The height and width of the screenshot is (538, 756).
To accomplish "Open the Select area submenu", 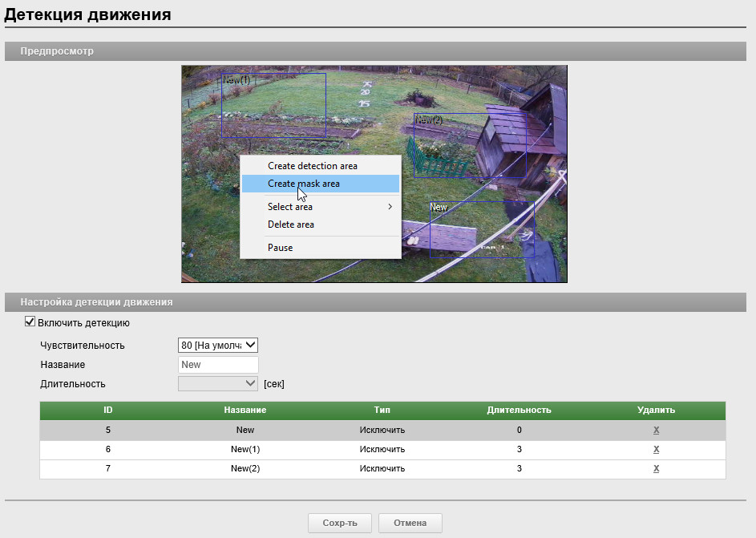I will click(x=320, y=207).
